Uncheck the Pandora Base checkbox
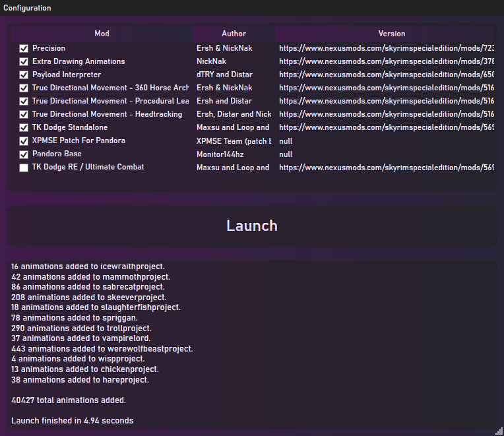Image resolution: width=504 pixels, height=436 pixels. (24, 154)
